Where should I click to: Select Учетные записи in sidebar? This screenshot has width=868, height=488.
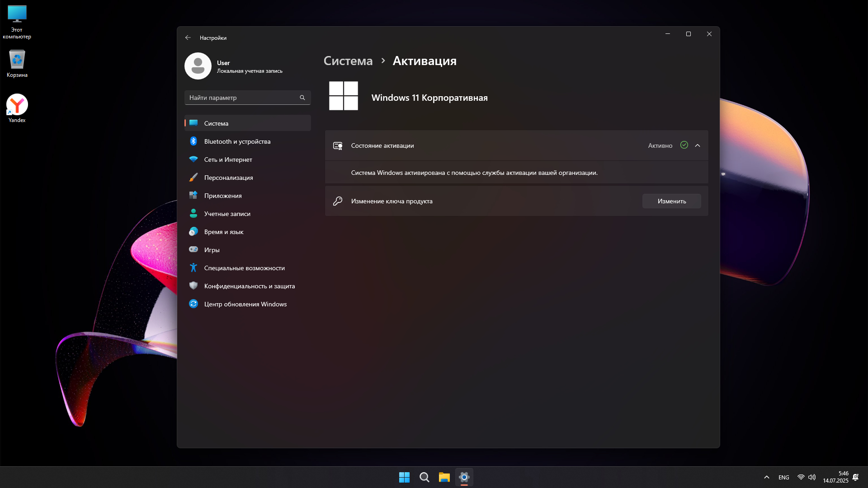click(x=227, y=214)
